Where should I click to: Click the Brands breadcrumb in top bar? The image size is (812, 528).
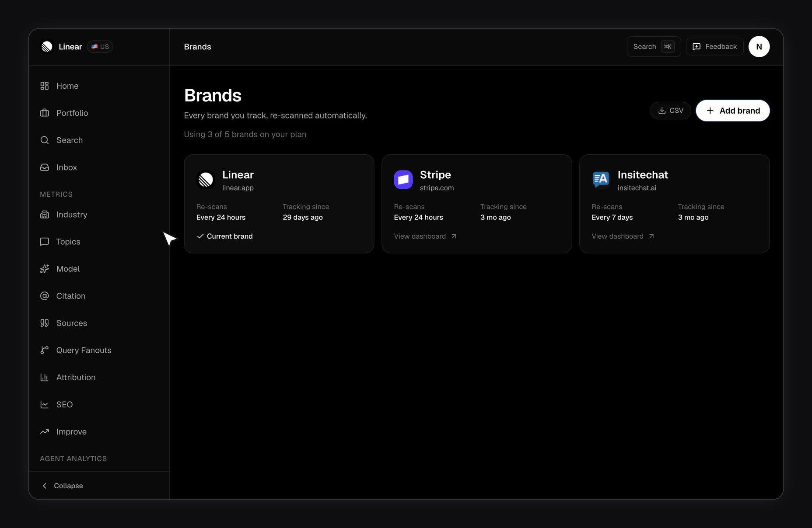pyautogui.click(x=197, y=47)
